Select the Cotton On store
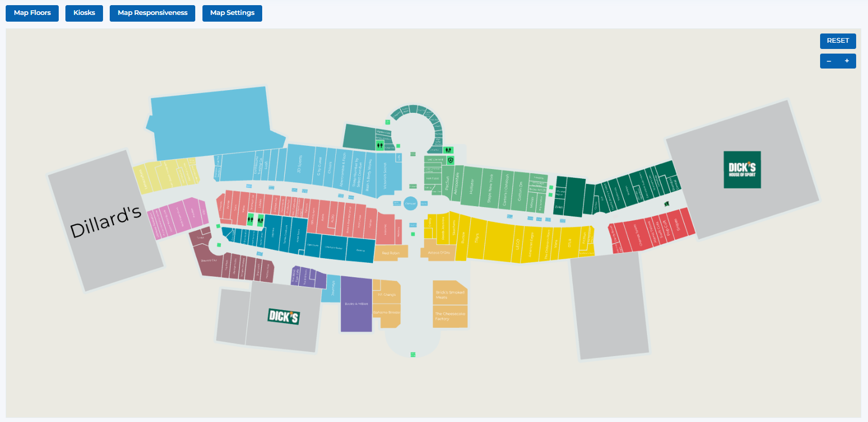 pos(520,191)
